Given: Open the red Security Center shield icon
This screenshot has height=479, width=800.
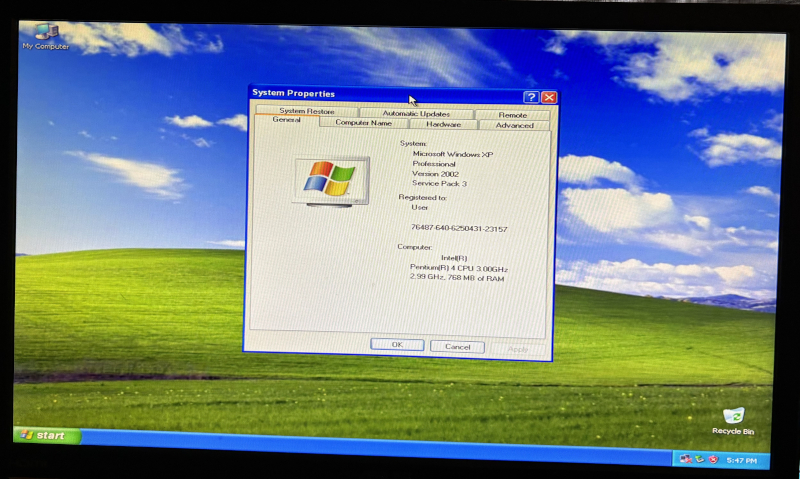Looking at the screenshot, I should pyautogui.click(x=712, y=460).
